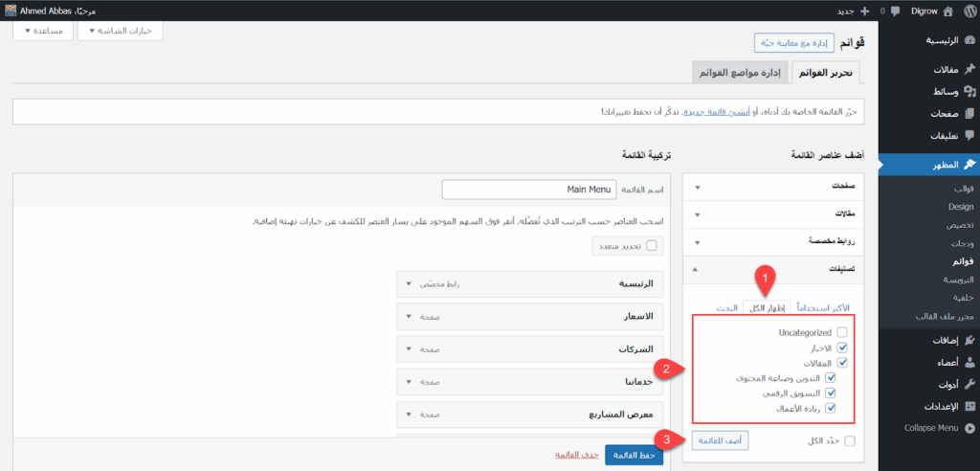Click the Collapse Menu icon
Image resolution: width=980 pixels, height=471 pixels.
click(x=969, y=428)
